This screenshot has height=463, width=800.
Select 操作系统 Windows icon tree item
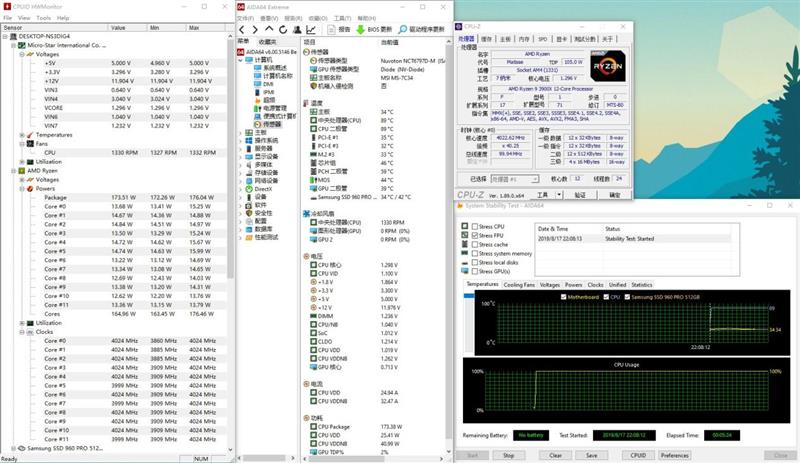point(262,140)
